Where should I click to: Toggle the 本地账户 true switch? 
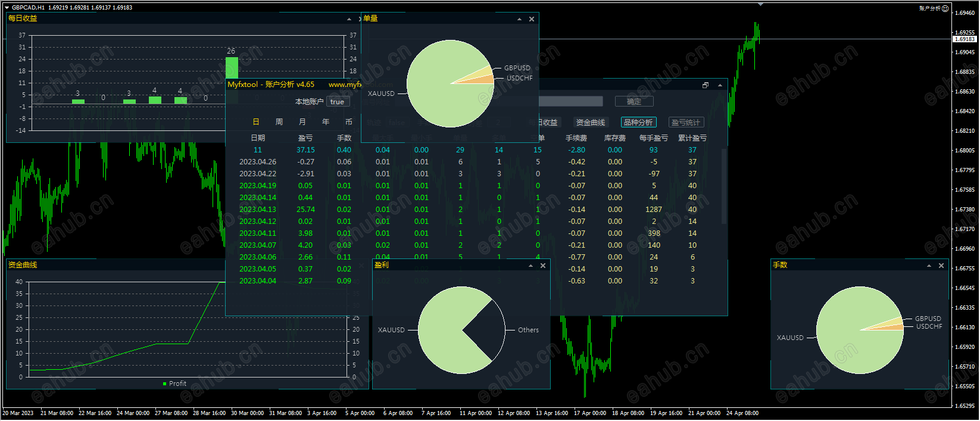point(337,102)
